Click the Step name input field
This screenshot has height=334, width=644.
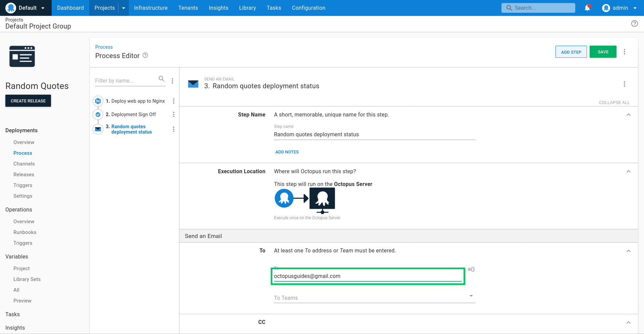375,135
